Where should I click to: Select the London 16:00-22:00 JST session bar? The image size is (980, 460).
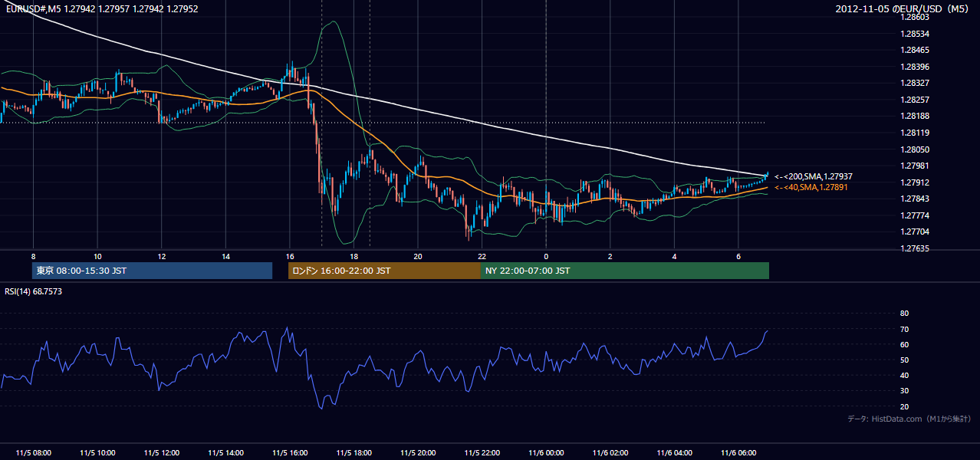click(x=384, y=271)
